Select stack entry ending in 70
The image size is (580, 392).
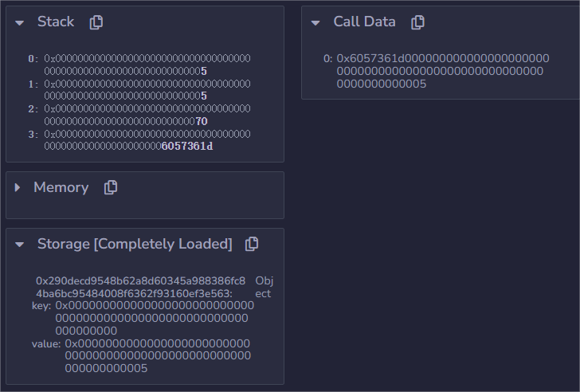(x=147, y=115)
